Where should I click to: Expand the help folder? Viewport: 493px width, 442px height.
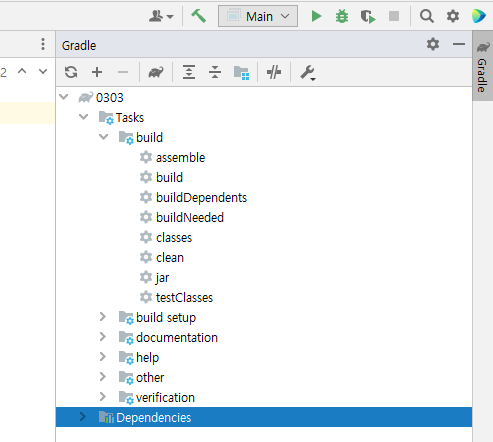[103, 357]
